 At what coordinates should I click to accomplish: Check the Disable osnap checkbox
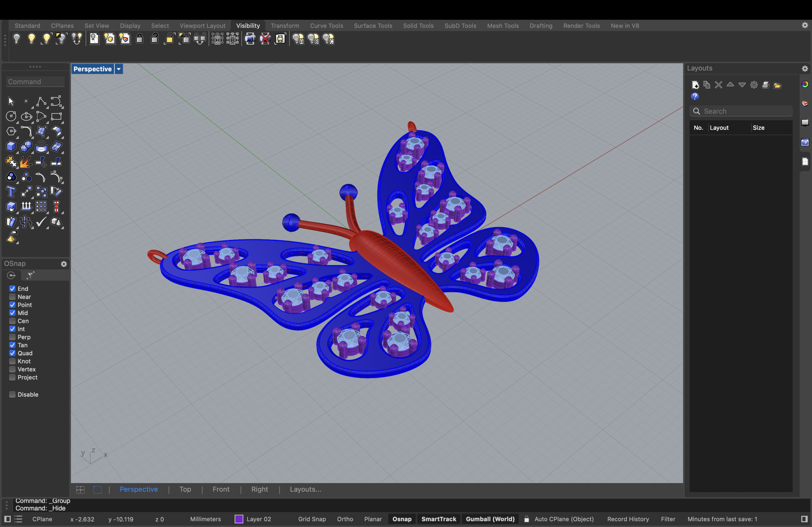coord(12,395)
